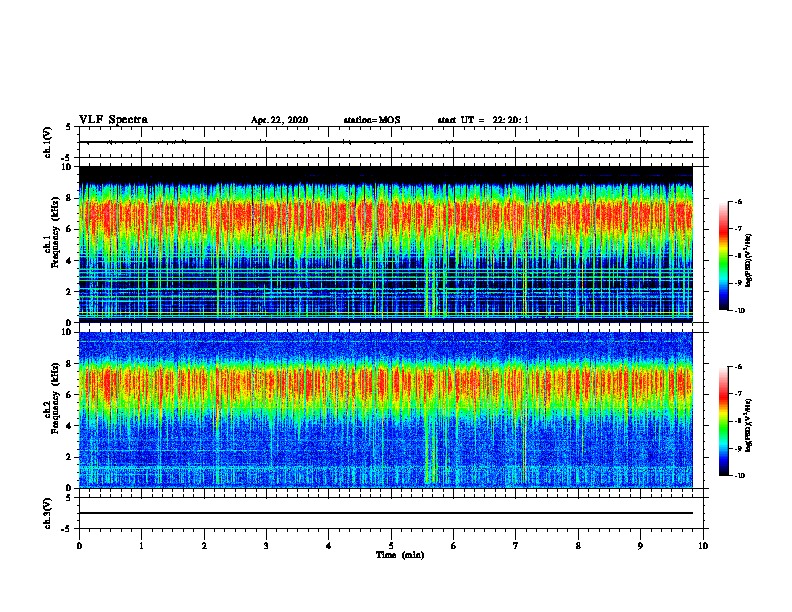
Task: Click the time axis tick label '3'
Action: (266, 546)
